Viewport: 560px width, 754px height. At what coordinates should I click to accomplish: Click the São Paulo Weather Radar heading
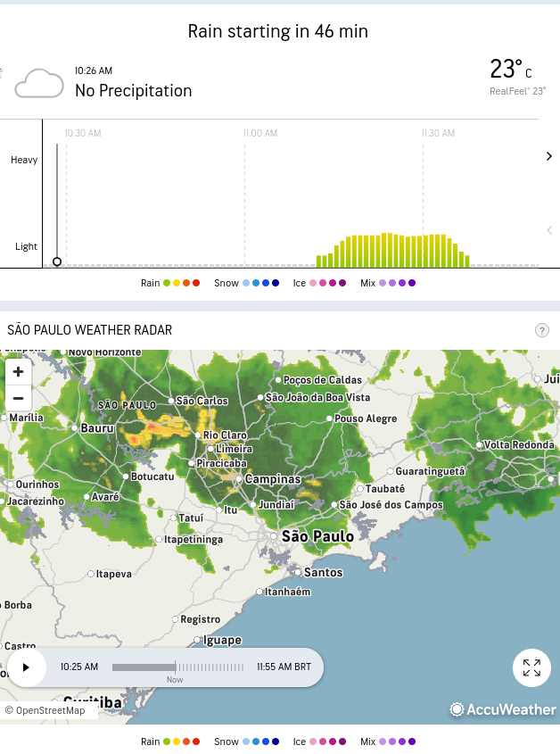click(x=89, y=330)
